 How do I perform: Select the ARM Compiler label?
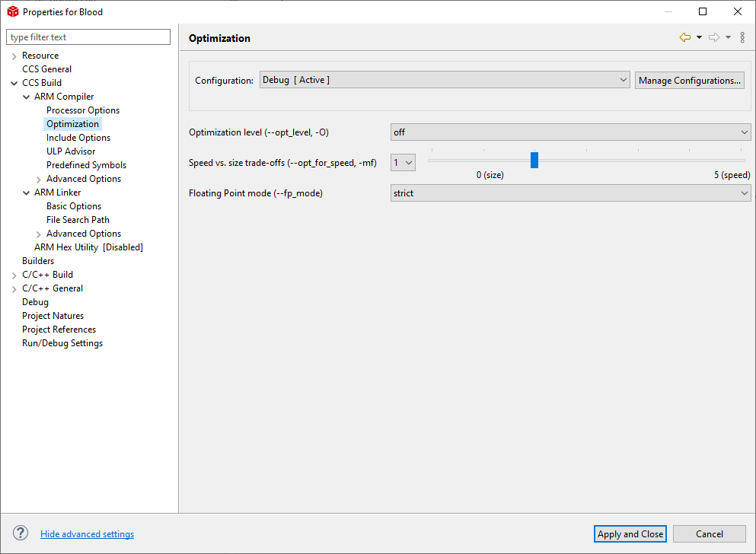click(x=64, y=97)
